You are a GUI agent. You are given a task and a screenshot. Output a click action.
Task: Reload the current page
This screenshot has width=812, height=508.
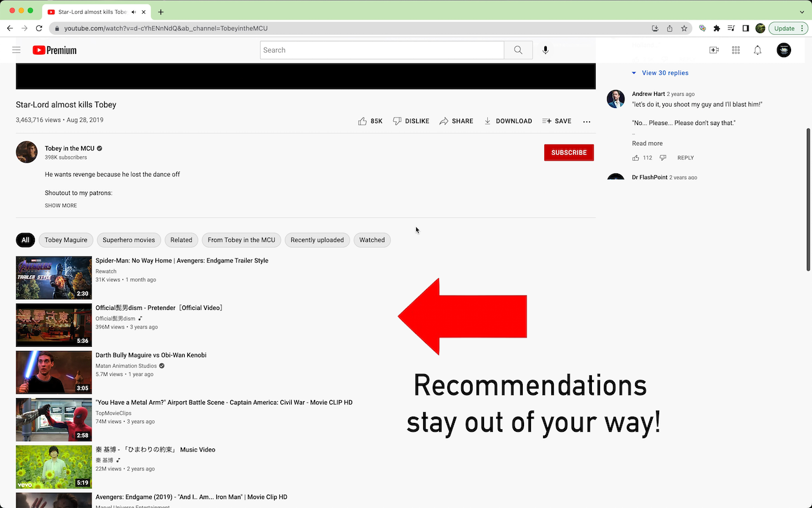[39, 28]
